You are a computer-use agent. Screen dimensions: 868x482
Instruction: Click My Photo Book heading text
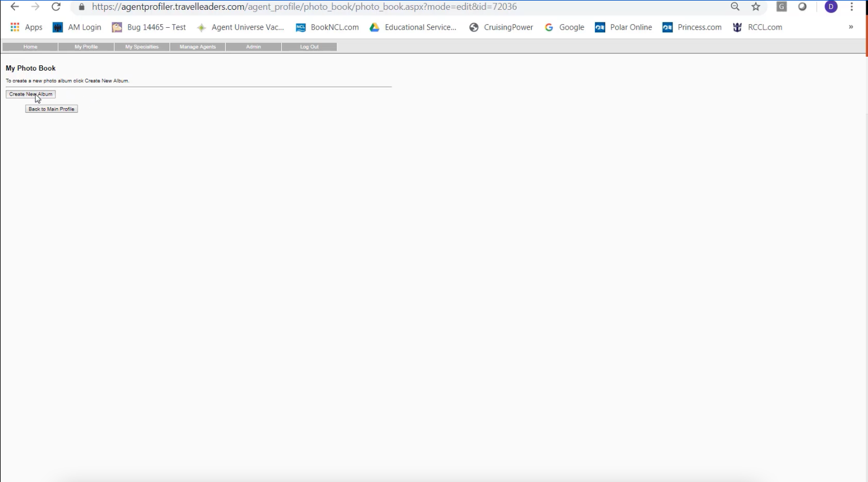tap(31, 68)
